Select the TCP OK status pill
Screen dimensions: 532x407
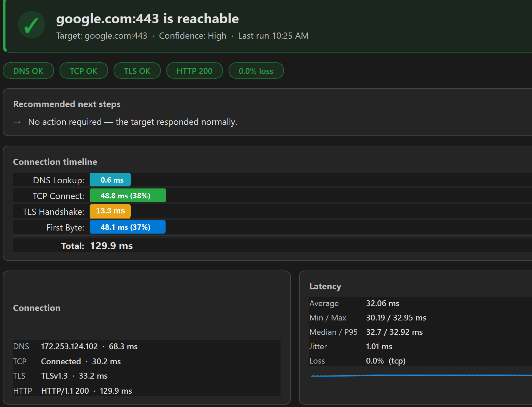point(84,71)
